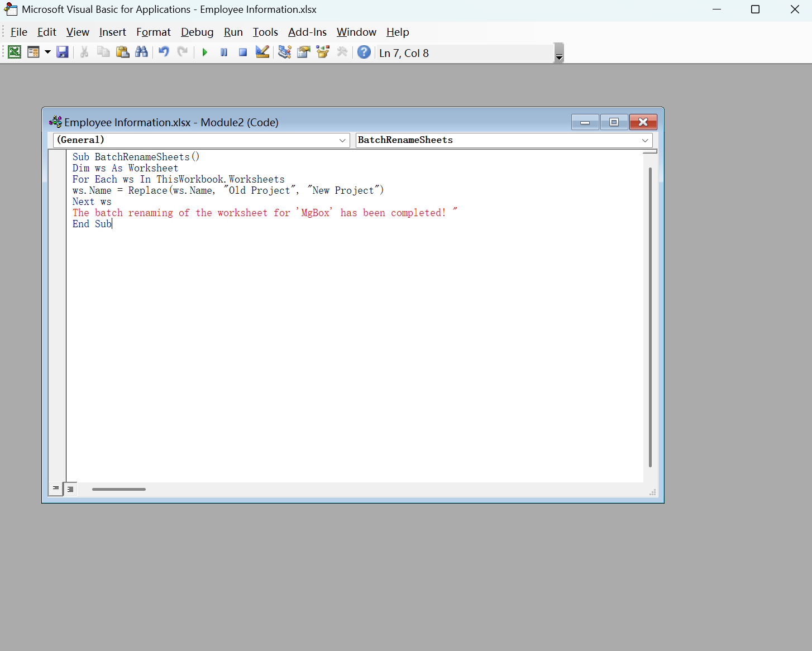Expand the BatchRenameSheets procedure dropdown
The width and height of the screenshot is (812, 651).
[x=645, y=140]
